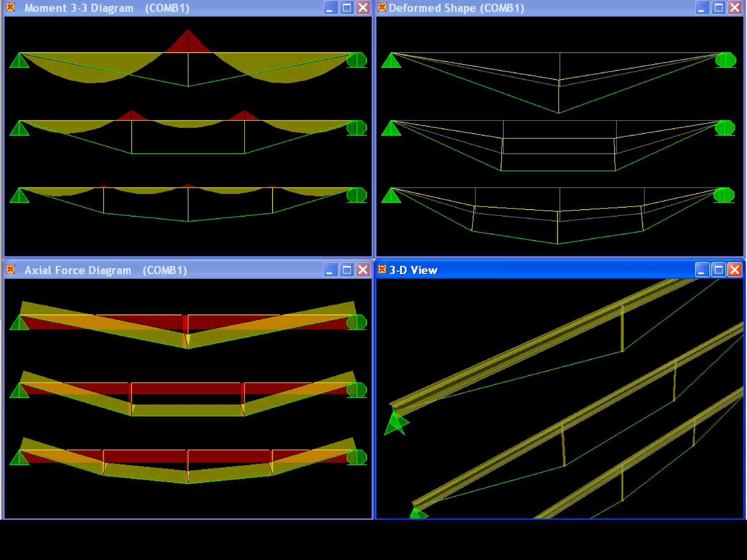Select top beam's right roller support in Deformed Shape

click(725, 60)
